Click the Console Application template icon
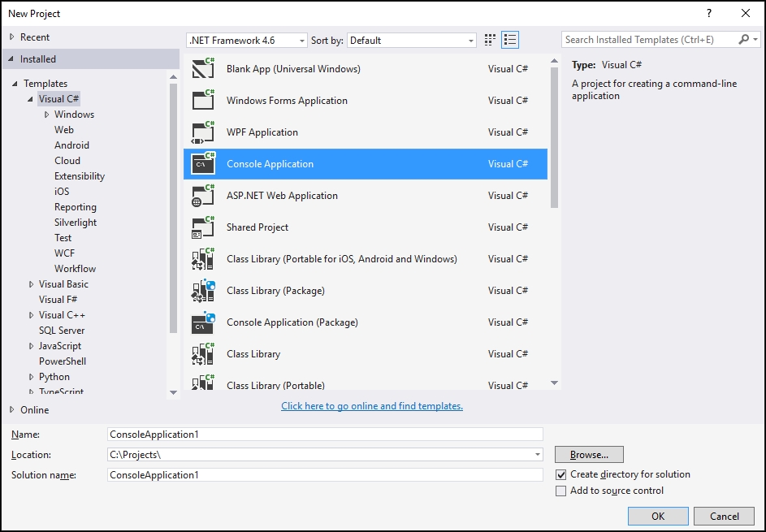The width and height of the screenshot is (766, 532). click(x=203, y=163)
